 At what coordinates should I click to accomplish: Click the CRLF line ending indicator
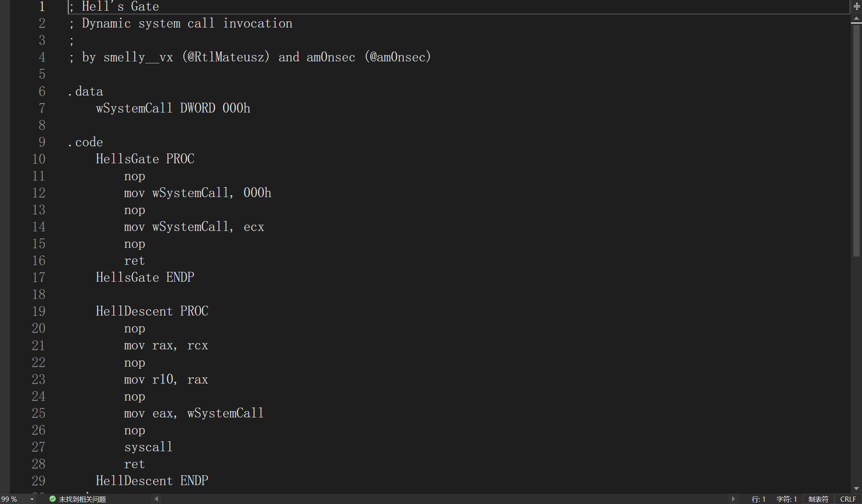tap(848, 499)
